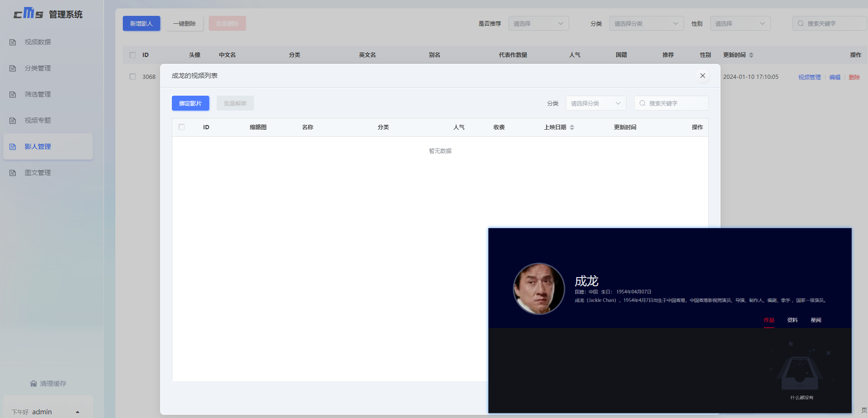
Task: Click ID cell 3068
Action: pyautogui.click(x=149, y=77)
